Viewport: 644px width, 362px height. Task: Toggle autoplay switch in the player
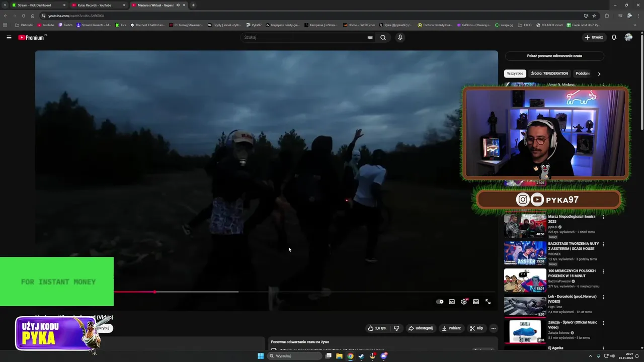pos(440,302)
